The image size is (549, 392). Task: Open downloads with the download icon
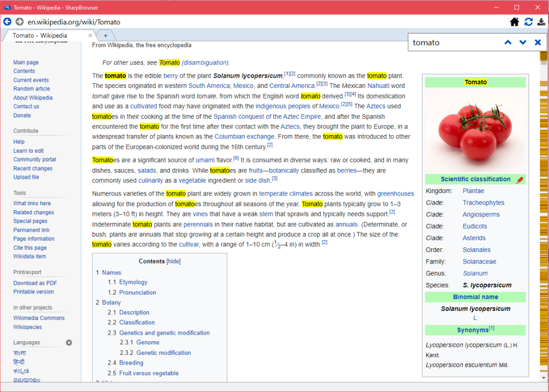tap(542, 22)
